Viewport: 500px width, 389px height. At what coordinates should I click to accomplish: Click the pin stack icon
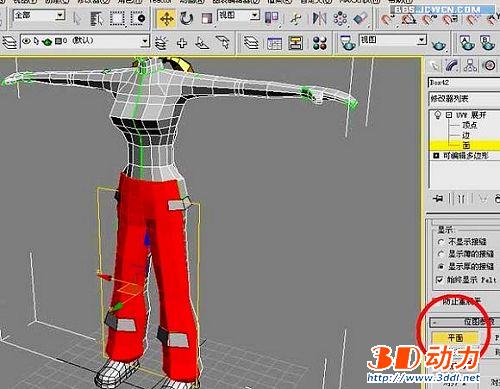(439, 199)
